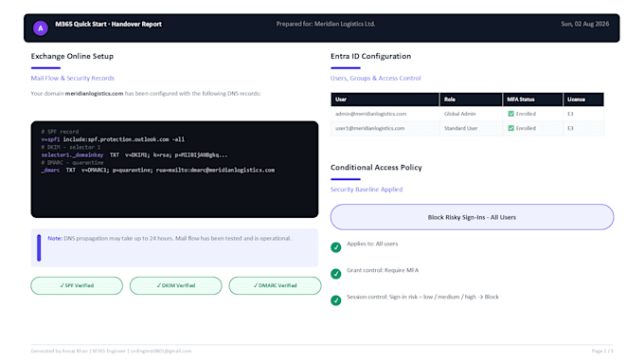Click the 'User' column header

385,100
